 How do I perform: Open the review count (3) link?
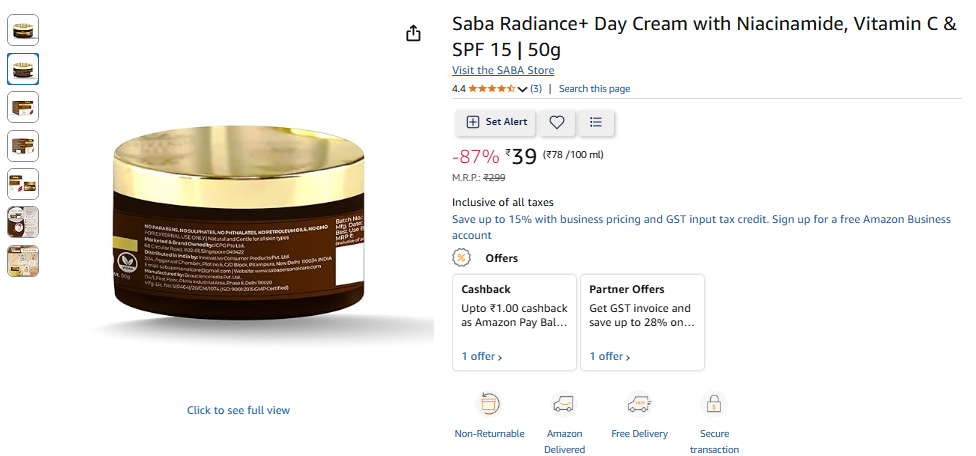(x=536, y=89)
